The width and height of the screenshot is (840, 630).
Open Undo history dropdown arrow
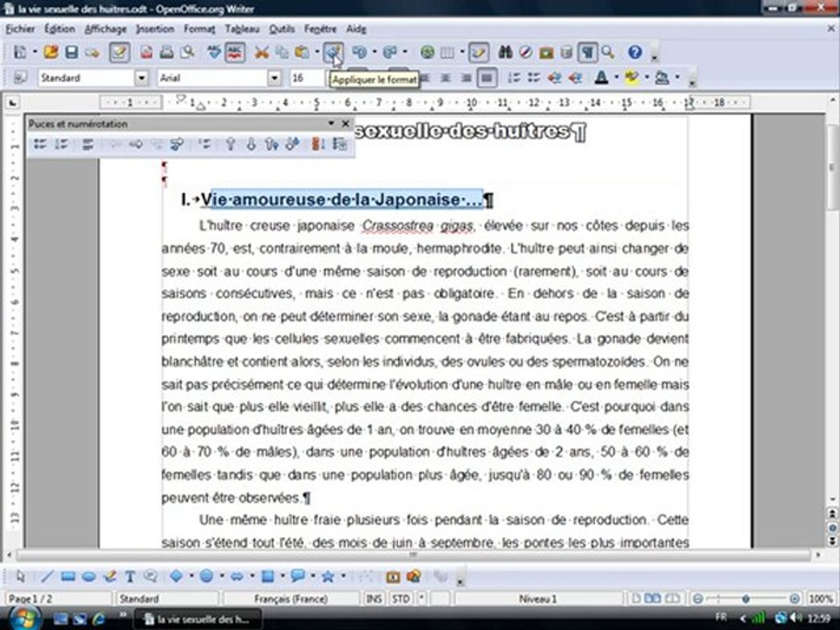374,52
